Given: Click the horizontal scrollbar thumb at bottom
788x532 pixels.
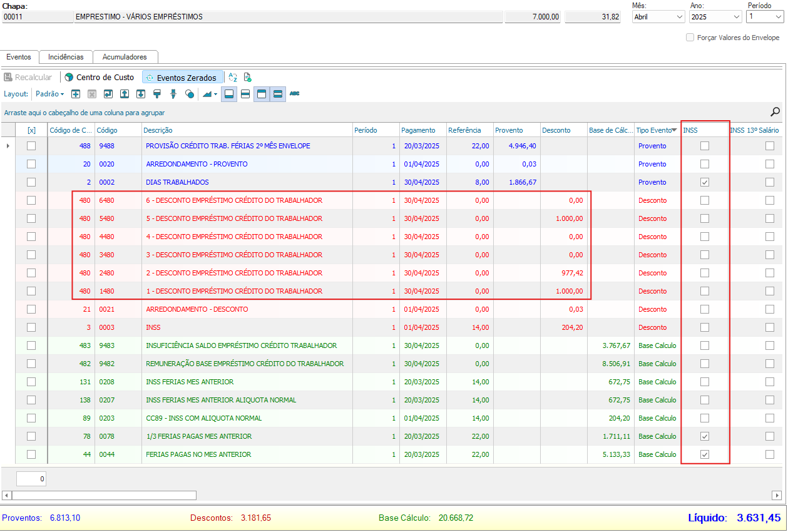Looking at the screenshot, I should pyautogui.click(x=104, y=495).
